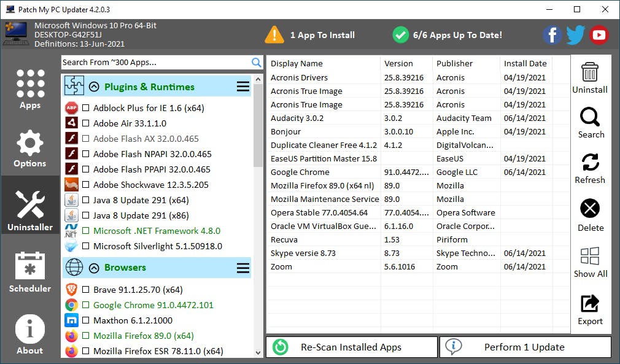Screen dimensions: 620x364
Task: Click the Mozilla Firefox 89.0 icon
Action: [72, 336]
